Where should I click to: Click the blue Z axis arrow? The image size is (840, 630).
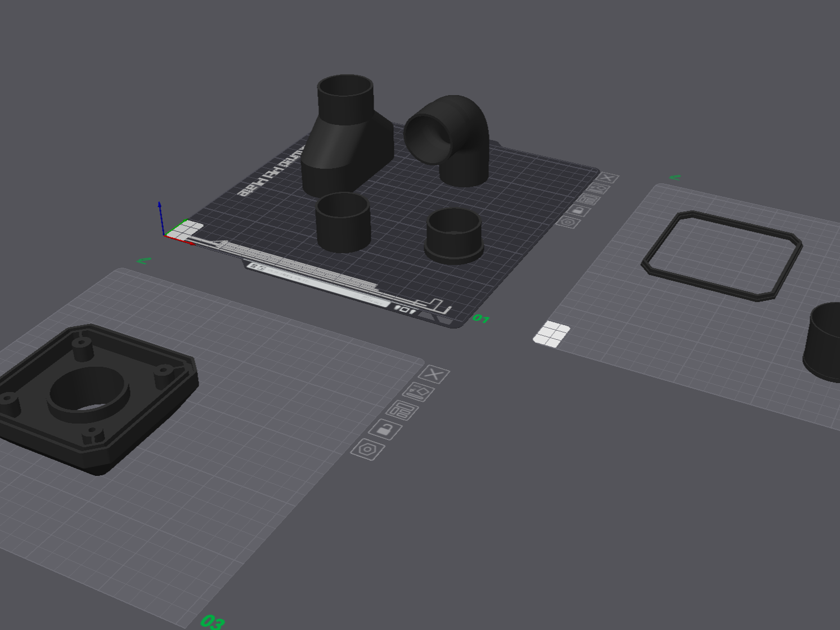(160, 217)
